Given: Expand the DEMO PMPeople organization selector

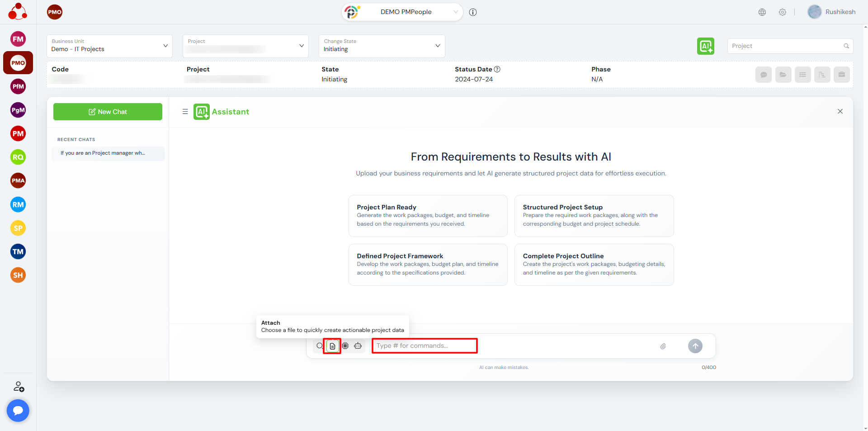Looking at the screenshot, I should [x=402, y=12].
